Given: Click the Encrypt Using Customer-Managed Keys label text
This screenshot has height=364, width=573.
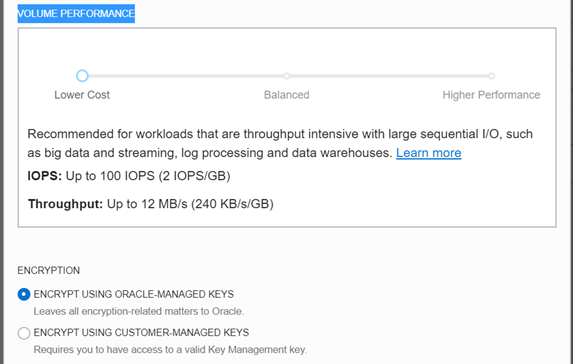Looking at the screenshot, I should (x=141, y=333).
